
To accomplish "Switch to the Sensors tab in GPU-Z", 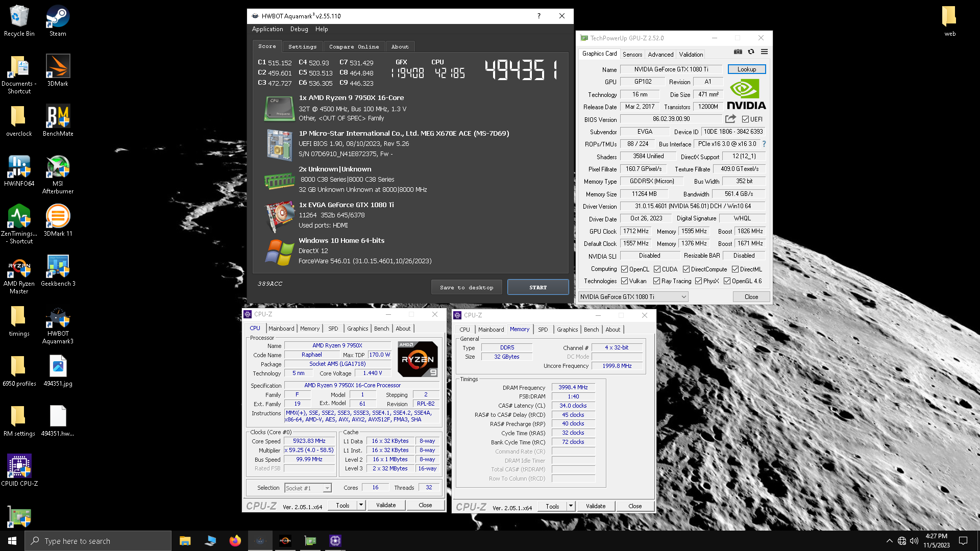I will point(632,55).
